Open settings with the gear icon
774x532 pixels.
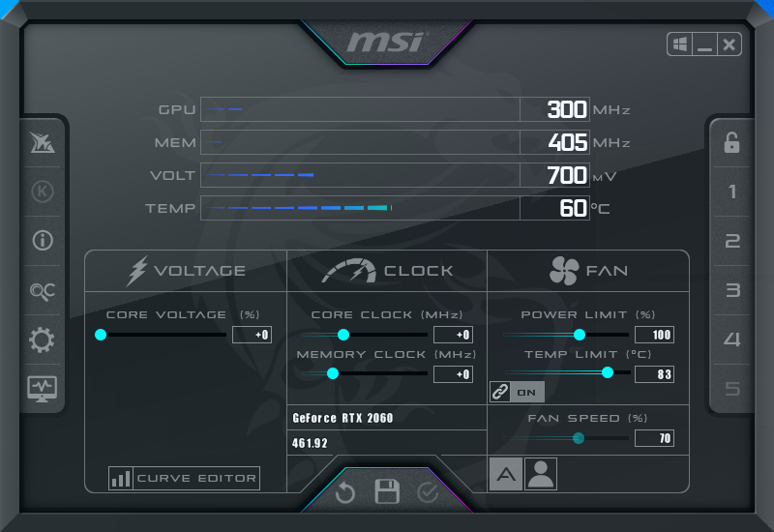(x=42, y=340)
